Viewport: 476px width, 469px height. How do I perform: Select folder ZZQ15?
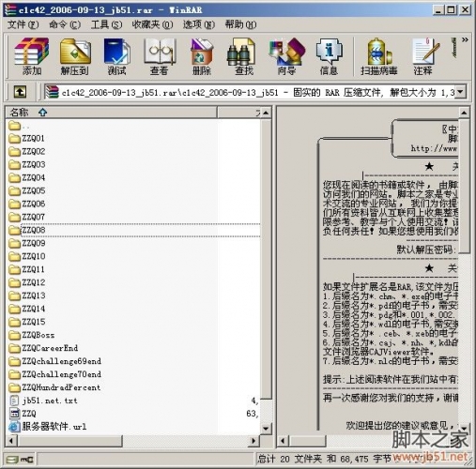[27, 322]
